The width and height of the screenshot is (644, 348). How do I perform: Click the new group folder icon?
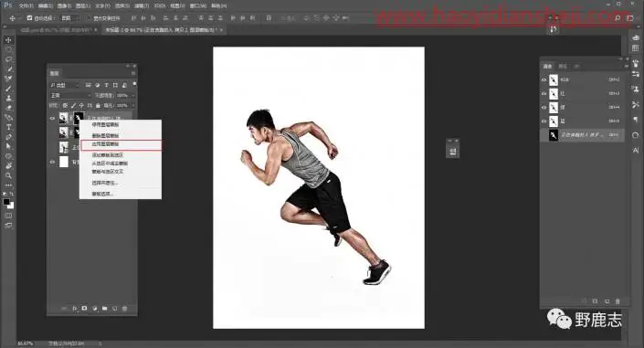click(104, 308)
